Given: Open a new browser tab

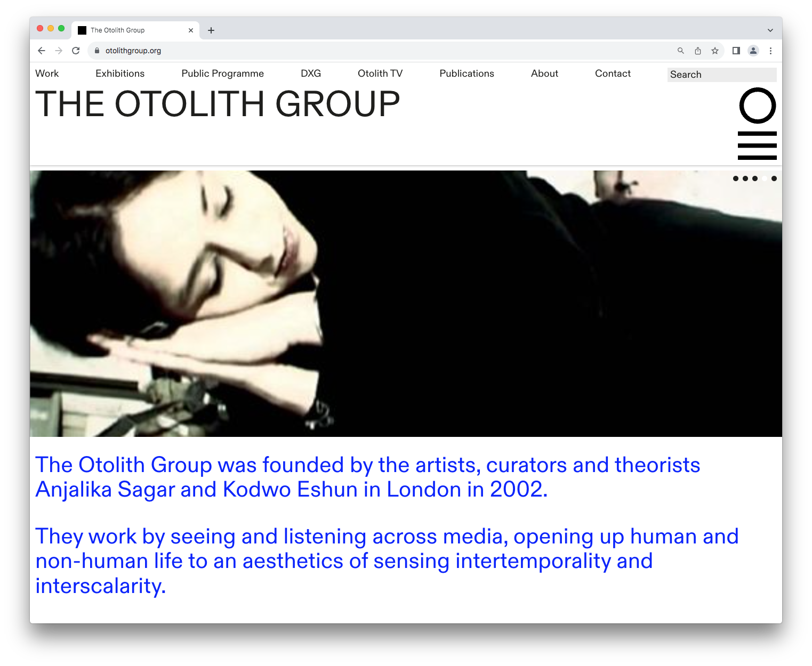Looking at the screenshot, I should (x=211, y=30).
